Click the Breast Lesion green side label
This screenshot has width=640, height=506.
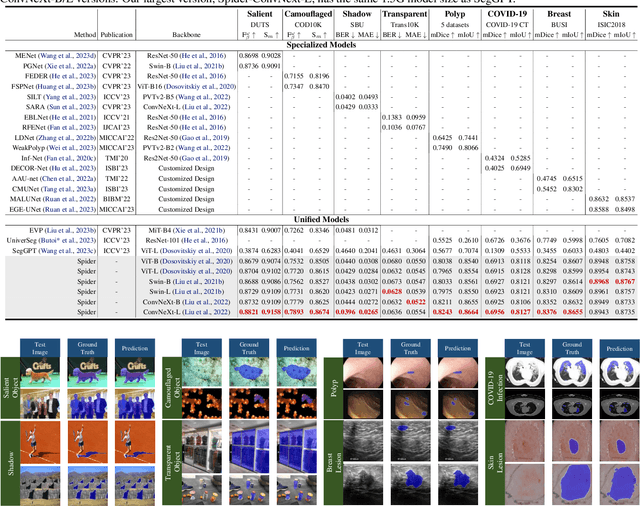(x=333, y=462)
